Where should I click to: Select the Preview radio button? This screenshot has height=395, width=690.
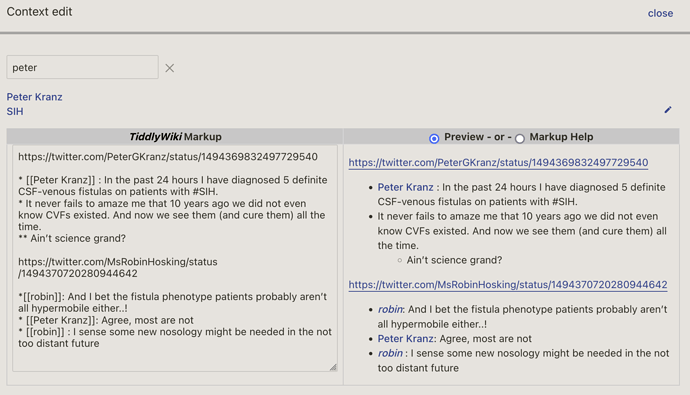coord(434,139)
